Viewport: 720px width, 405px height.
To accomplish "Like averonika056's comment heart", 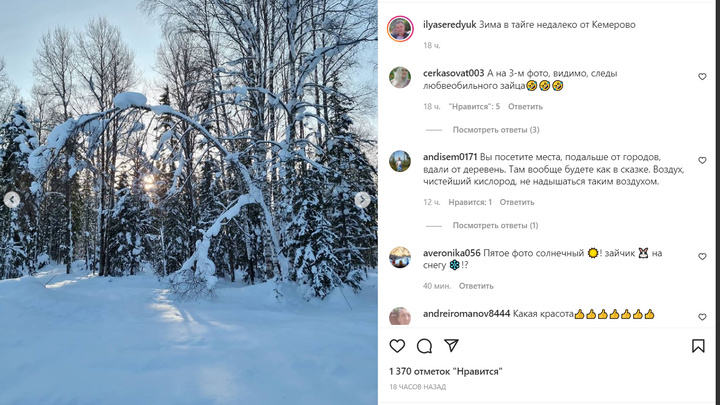I will 702,256.
